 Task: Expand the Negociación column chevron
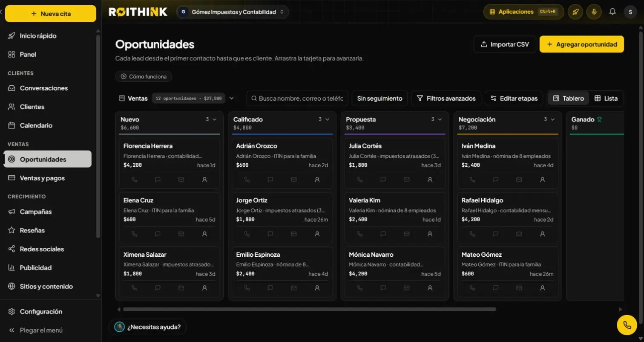(552, 119)
